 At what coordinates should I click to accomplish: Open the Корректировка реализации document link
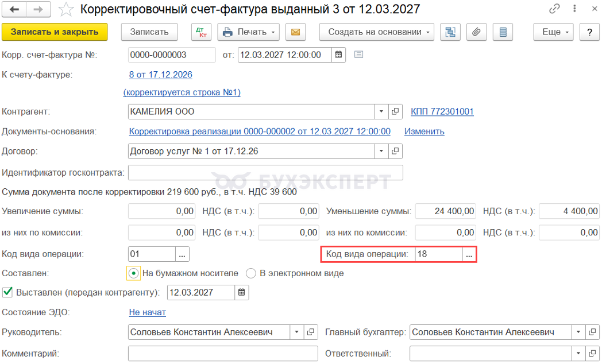260,131
